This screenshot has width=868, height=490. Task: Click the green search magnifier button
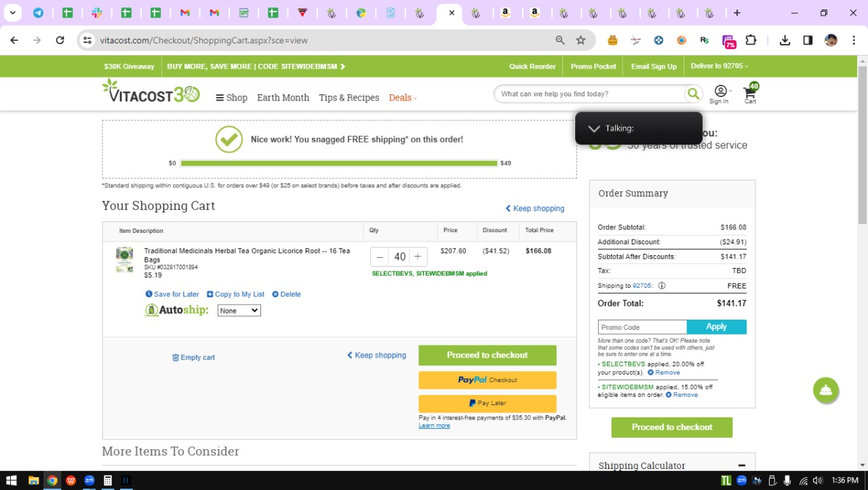click(x=693, y=94)
